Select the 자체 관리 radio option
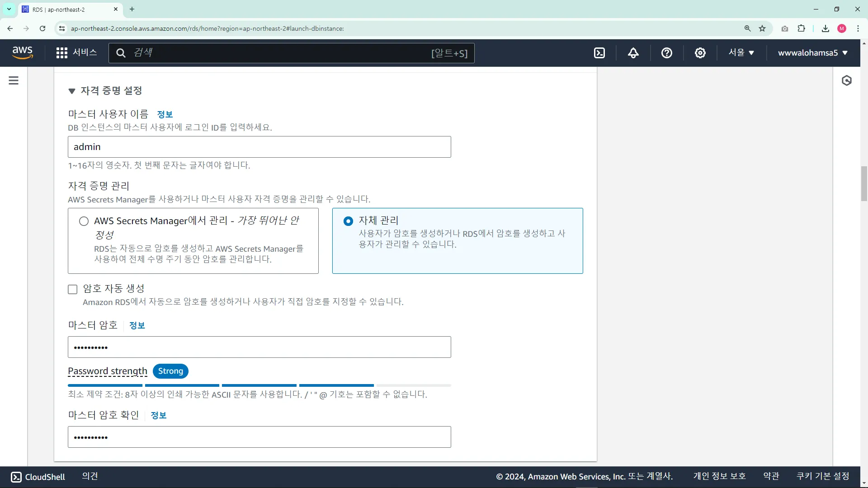Screen dimensions: 868x488 (348, 221)
